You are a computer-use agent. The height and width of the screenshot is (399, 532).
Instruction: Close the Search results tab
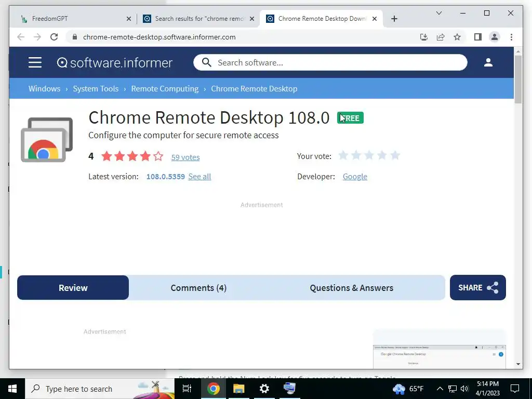252,19
